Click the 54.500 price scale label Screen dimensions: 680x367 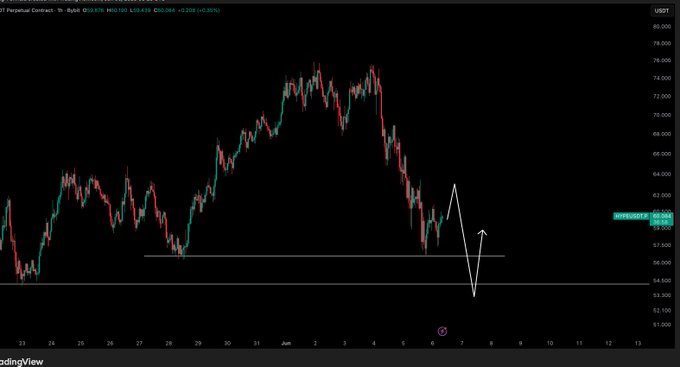pos(662,281)
